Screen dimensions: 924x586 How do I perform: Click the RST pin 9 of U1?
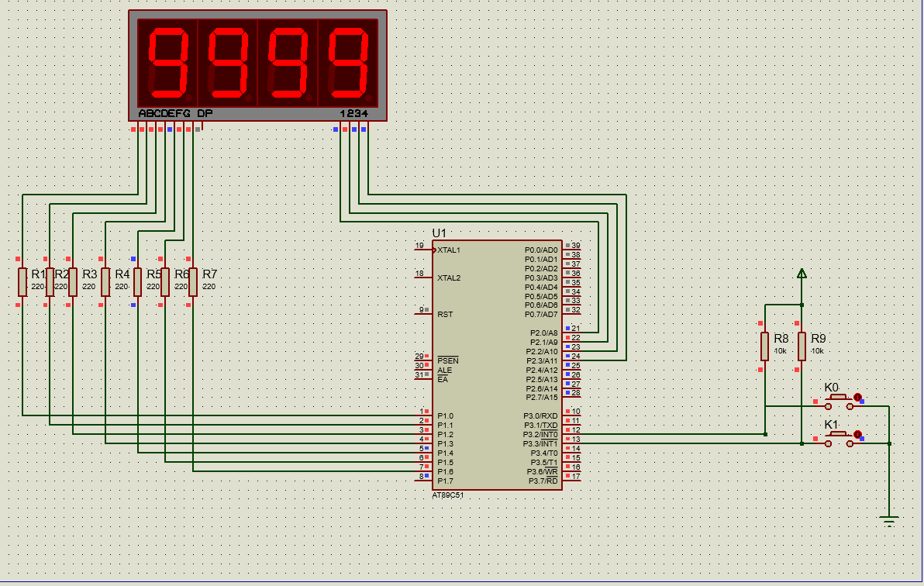coord(424,313)
